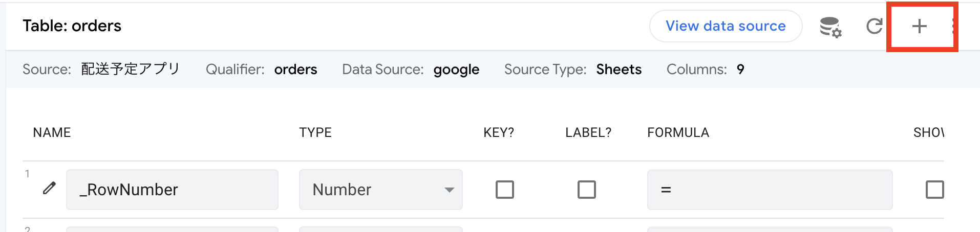Click the formula field for _RowNumber
980x232 pixels.
click(770, 190)
